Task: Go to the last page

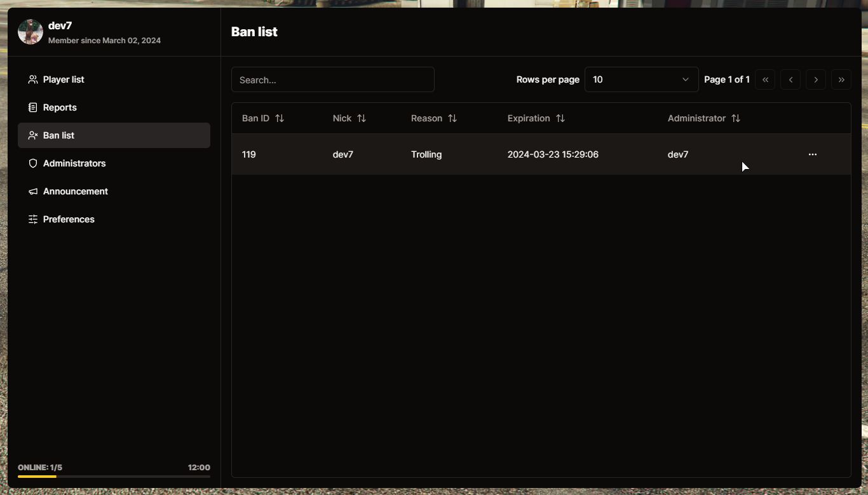Action: (x=841, y=79)
